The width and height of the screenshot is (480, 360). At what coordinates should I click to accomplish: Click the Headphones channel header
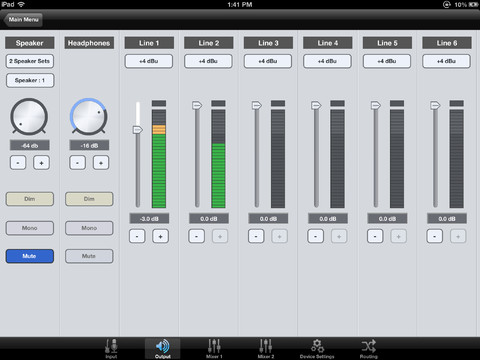tap(89, 43)
